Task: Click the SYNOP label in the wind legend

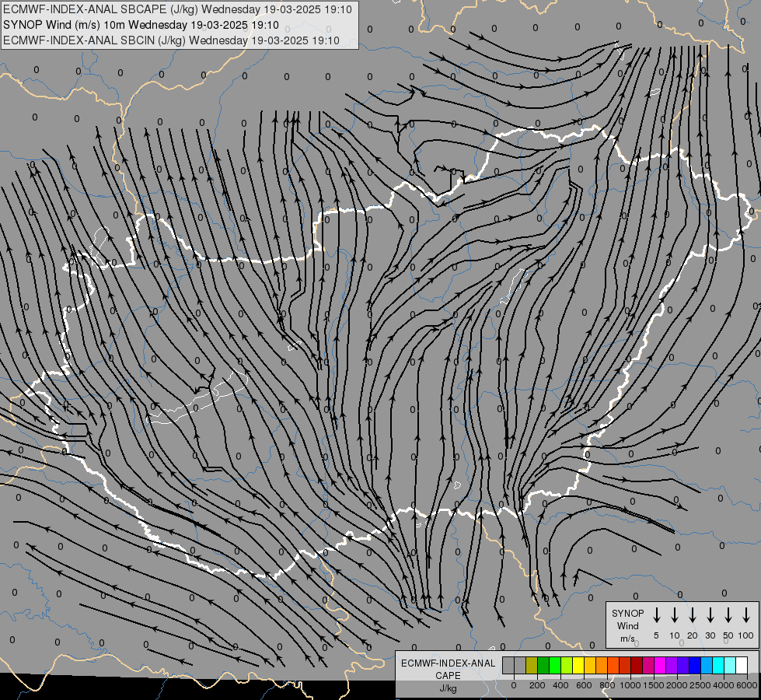Action: click(627, 614)
